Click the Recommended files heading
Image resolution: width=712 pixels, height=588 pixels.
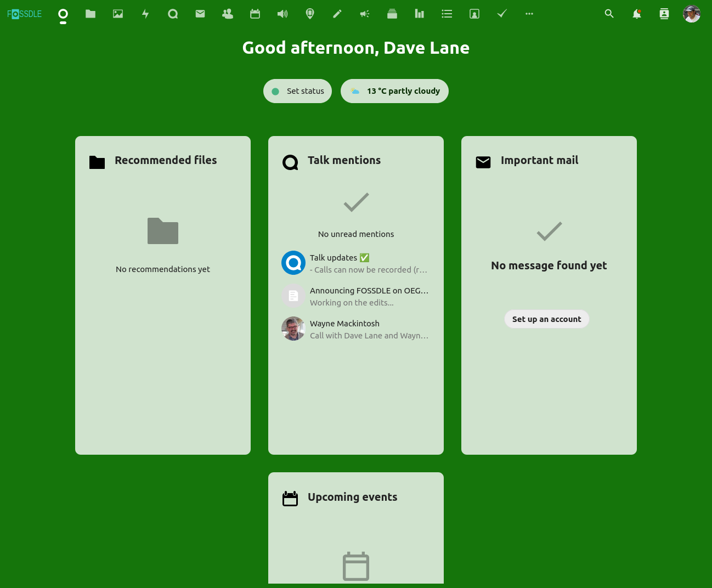(166, 160)
